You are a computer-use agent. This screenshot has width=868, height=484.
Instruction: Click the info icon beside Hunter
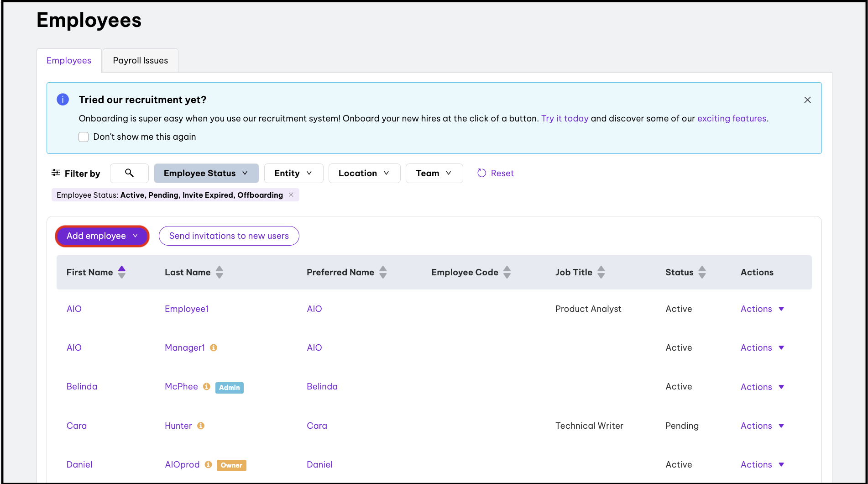pyautogui.click(x=201, y=426)
